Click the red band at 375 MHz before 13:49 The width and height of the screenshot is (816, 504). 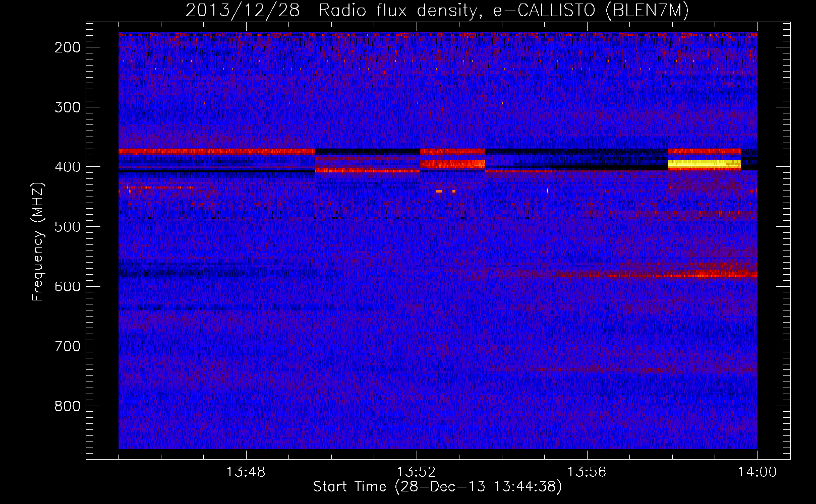[217, 151]
